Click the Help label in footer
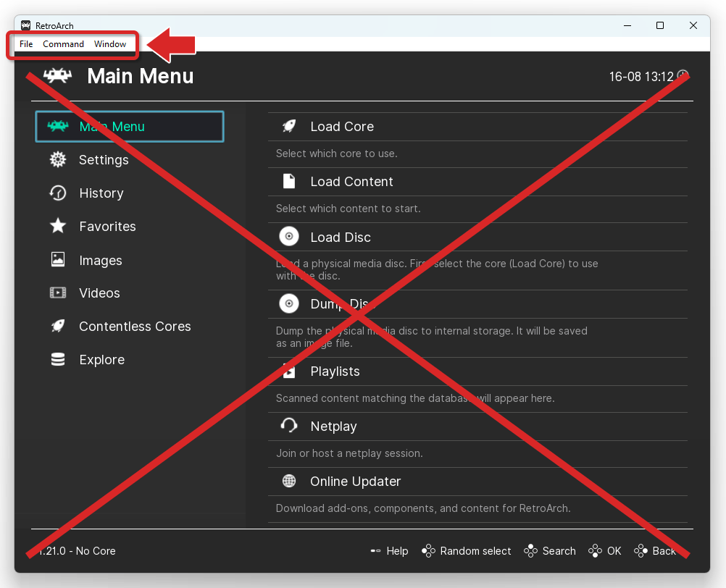This screenshot has height=588, width=726. 397,551
